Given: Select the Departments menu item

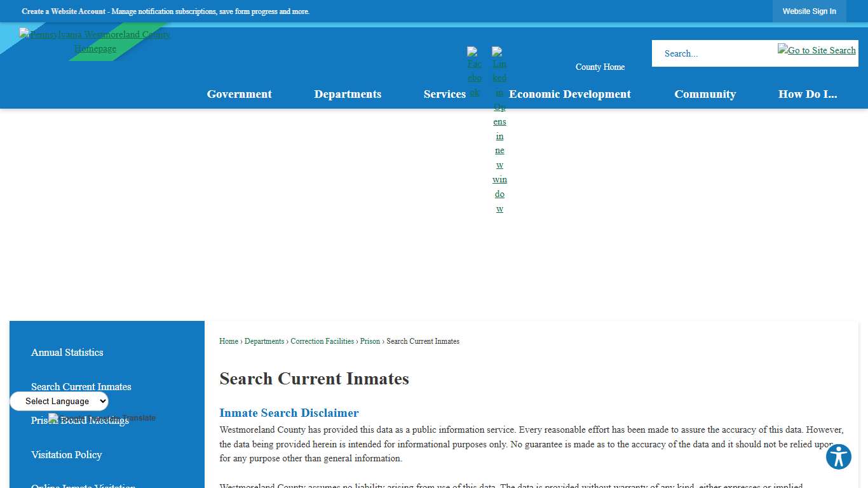Looking at the screenshot, I should 348,93.
